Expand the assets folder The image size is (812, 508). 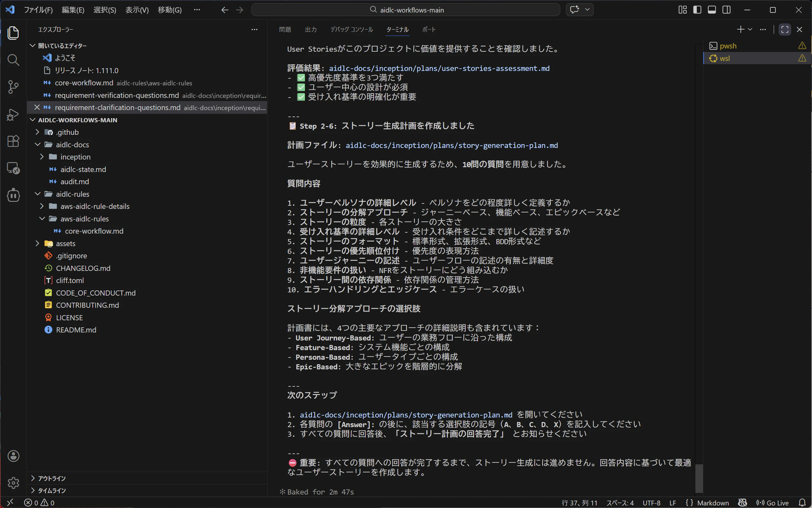(x=38, y=244)
